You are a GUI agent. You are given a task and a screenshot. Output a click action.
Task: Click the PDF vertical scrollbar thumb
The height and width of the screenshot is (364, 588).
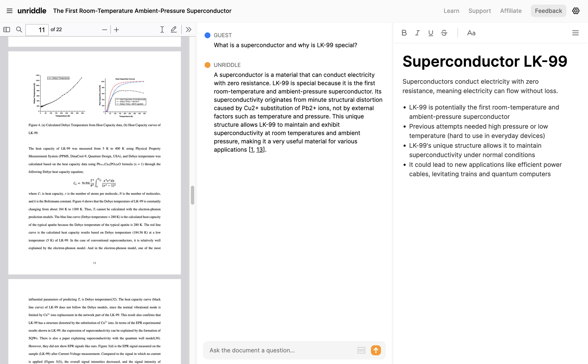[x=193, y=195]
